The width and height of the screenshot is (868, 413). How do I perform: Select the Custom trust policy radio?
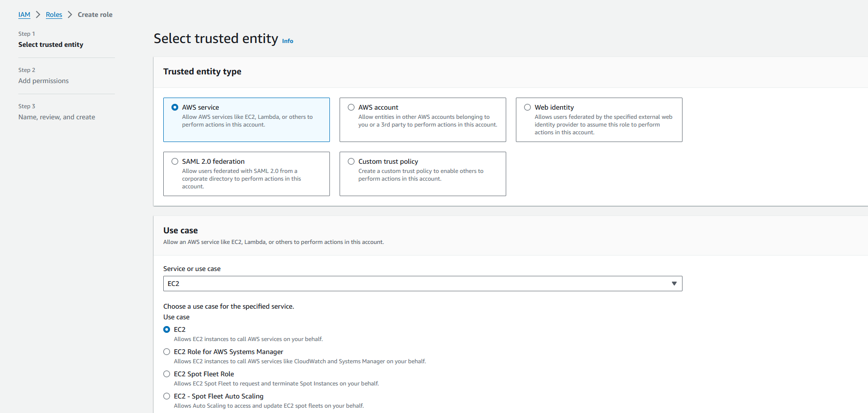pos(351,161)
